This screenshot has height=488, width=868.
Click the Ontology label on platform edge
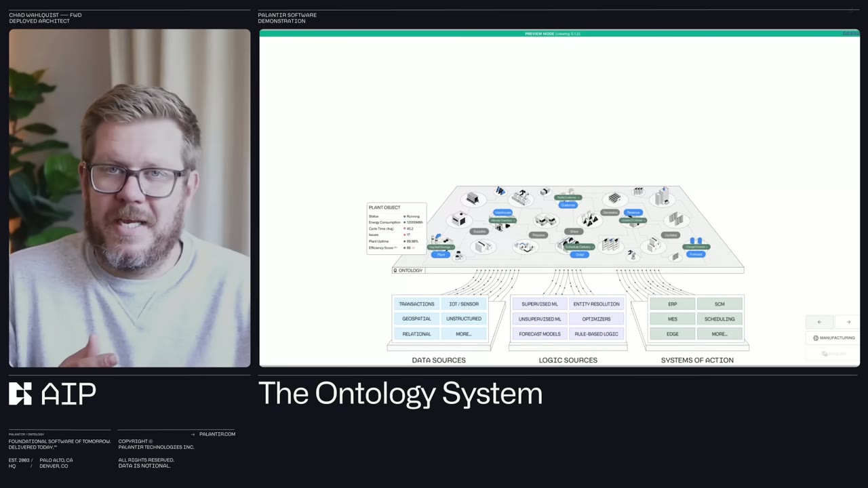click(x=408, y=270)
